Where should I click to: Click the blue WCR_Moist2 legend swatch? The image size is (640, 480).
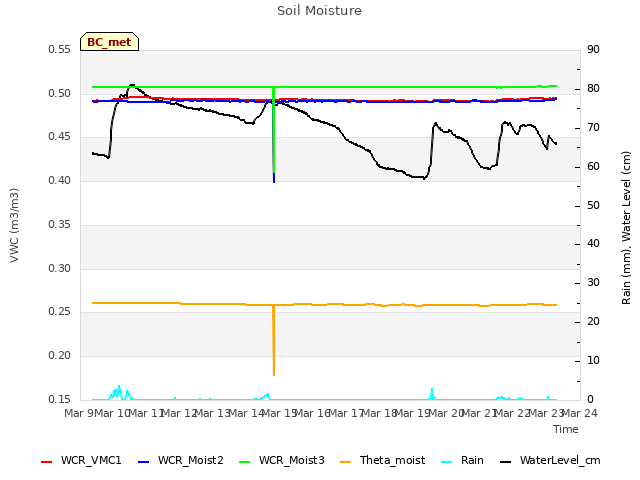click(x=144, y=462)
